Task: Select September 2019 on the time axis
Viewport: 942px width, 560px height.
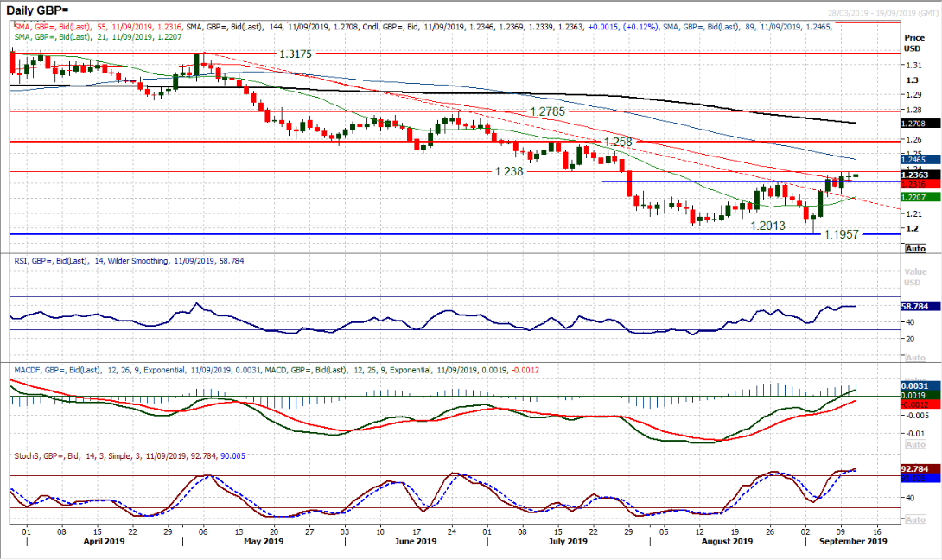Action: pyautogui.click(x=853, y=541)
